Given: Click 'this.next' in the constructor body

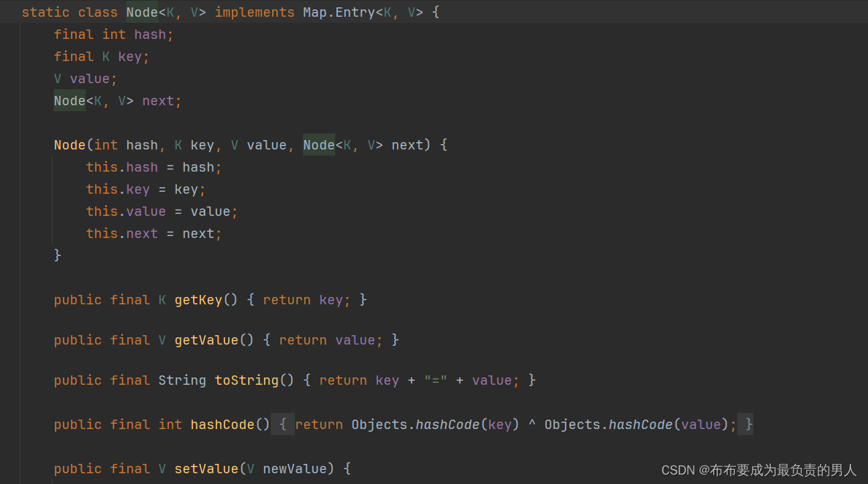Looking at the screenshot, I should (122, 233).
